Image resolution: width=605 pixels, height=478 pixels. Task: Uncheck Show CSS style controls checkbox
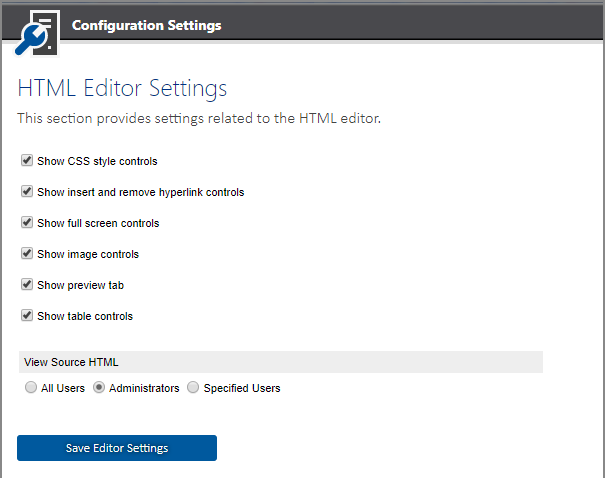click(27, 160)
